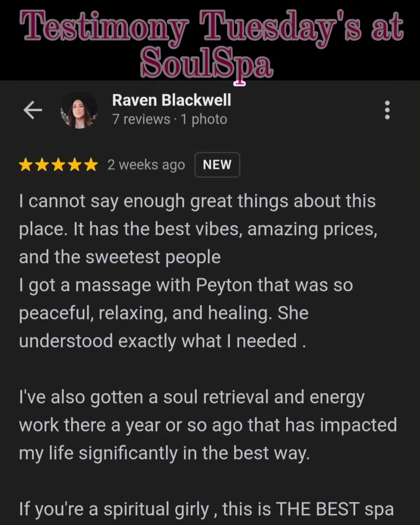Tap the back arrow icon
Screen dimensions: 420x525
point(33,110)
